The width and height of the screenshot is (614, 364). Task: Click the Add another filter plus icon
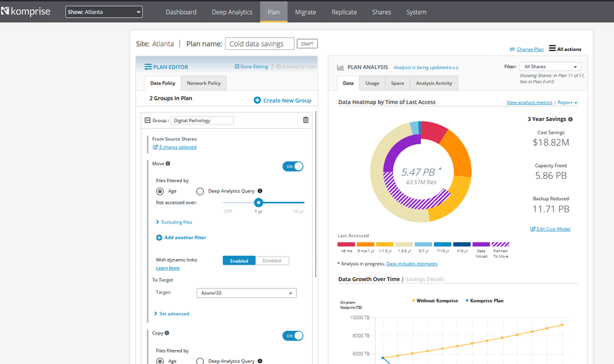click(x=159, y=238)
